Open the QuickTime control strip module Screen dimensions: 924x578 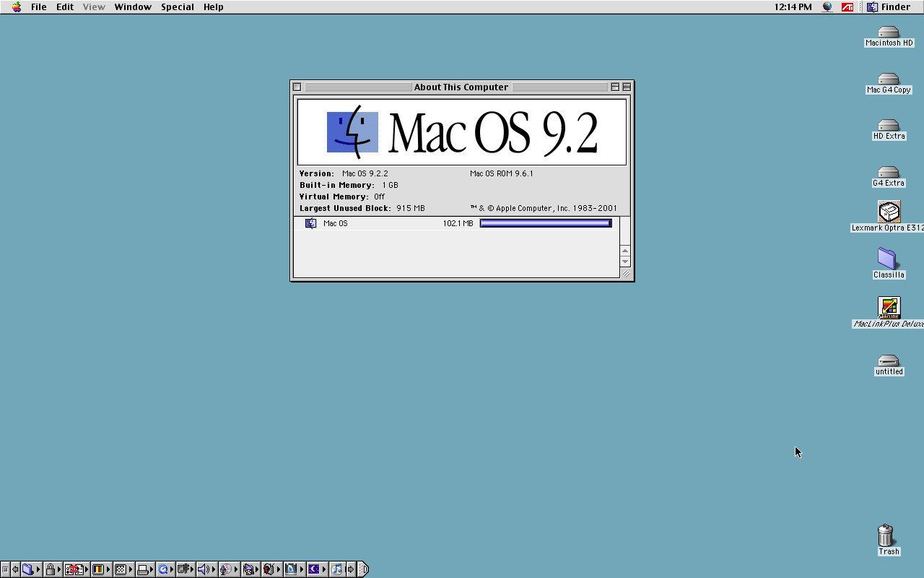point(165,569)
